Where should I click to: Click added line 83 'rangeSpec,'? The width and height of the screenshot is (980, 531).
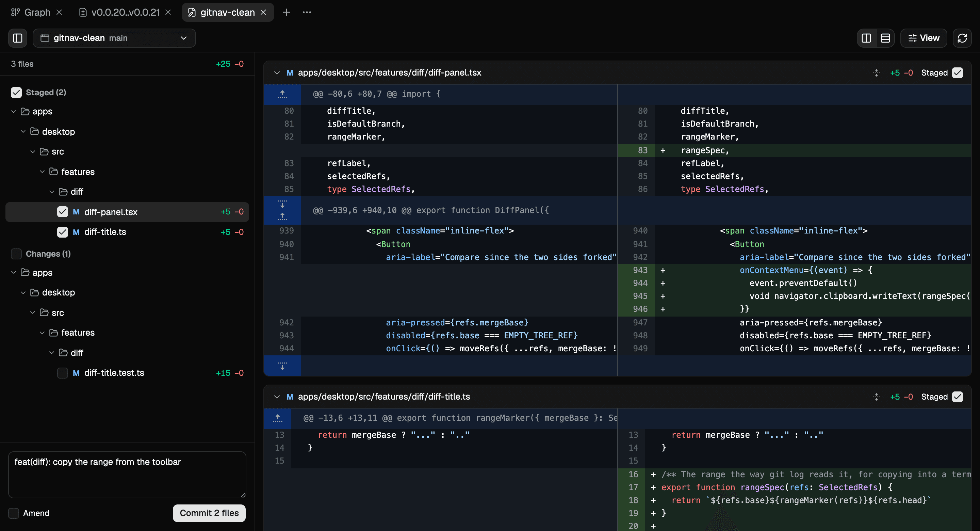794,150
